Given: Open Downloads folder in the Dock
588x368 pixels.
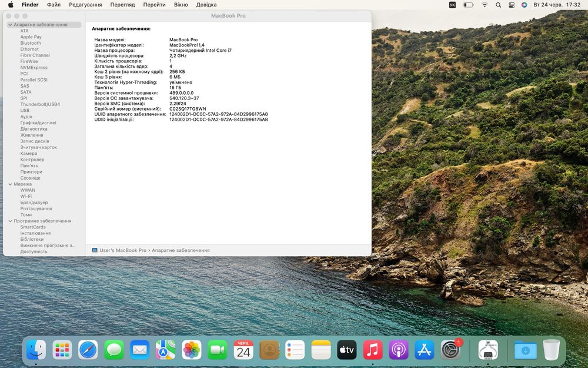Looking at the screenshot, I should coord(525,350).
